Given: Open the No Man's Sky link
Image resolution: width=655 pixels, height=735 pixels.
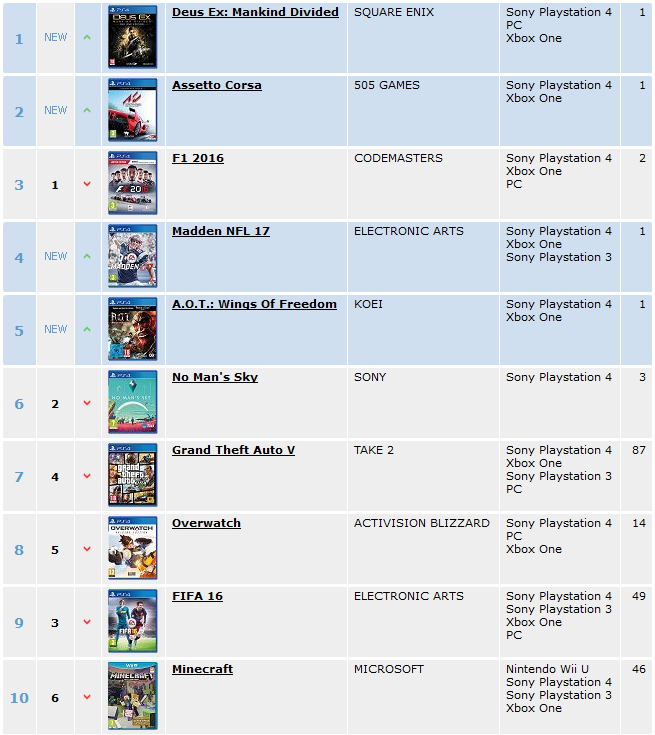Looking at the screenshot, I should click(x=215, y=377).
